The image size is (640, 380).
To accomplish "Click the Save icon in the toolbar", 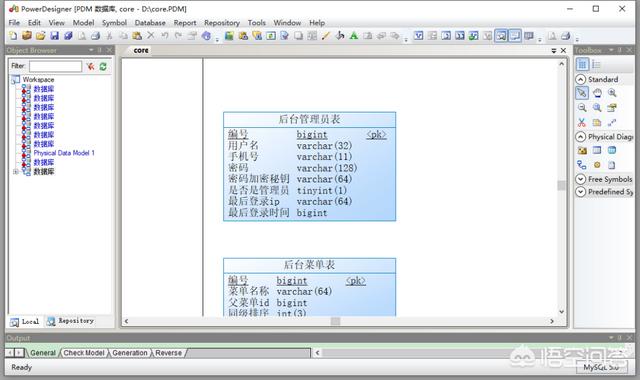I will tap(54, 36).
